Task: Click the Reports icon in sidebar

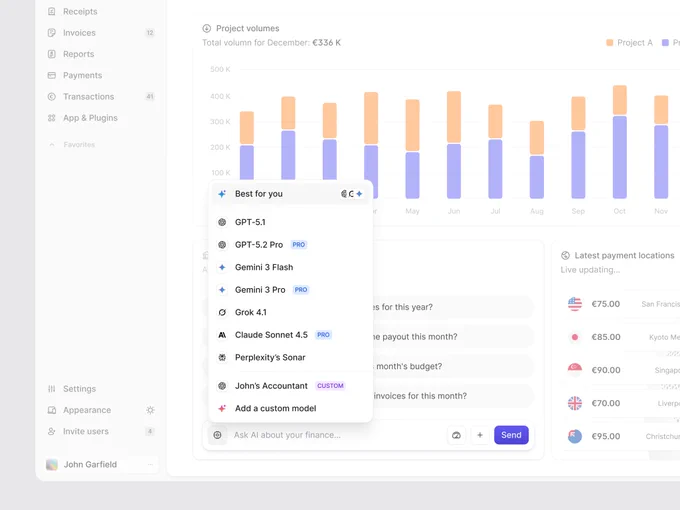Action: click(x=52, y=54)
